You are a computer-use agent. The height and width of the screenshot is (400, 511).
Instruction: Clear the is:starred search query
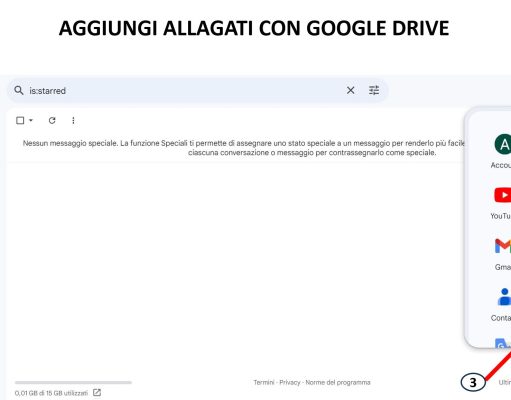coord(350,90)
